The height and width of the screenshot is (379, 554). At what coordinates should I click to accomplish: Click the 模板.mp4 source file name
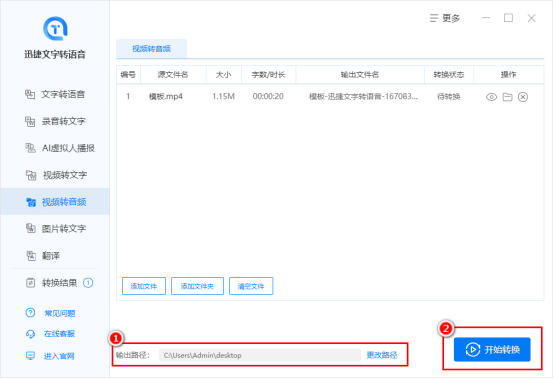click(166, 96)
